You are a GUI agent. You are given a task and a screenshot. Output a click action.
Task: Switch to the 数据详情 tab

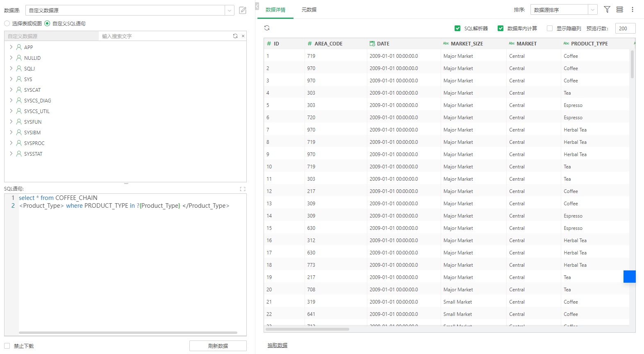coord(275,9)
